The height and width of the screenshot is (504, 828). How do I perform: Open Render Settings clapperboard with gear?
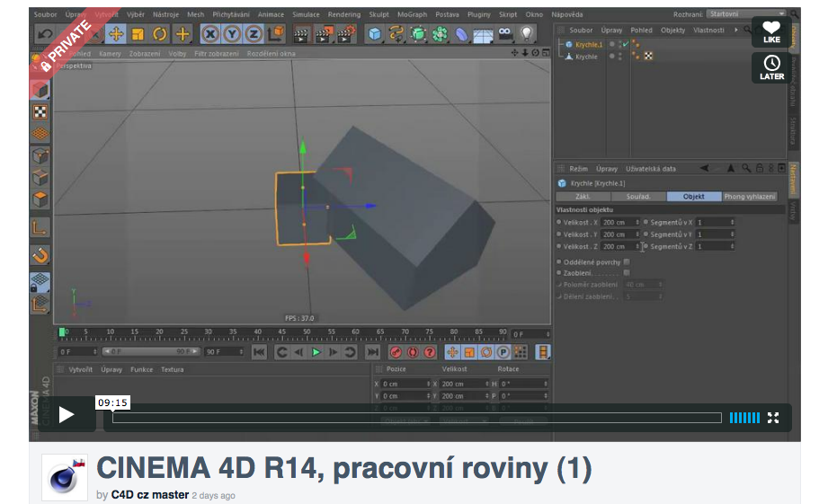(x=346, y=34)
